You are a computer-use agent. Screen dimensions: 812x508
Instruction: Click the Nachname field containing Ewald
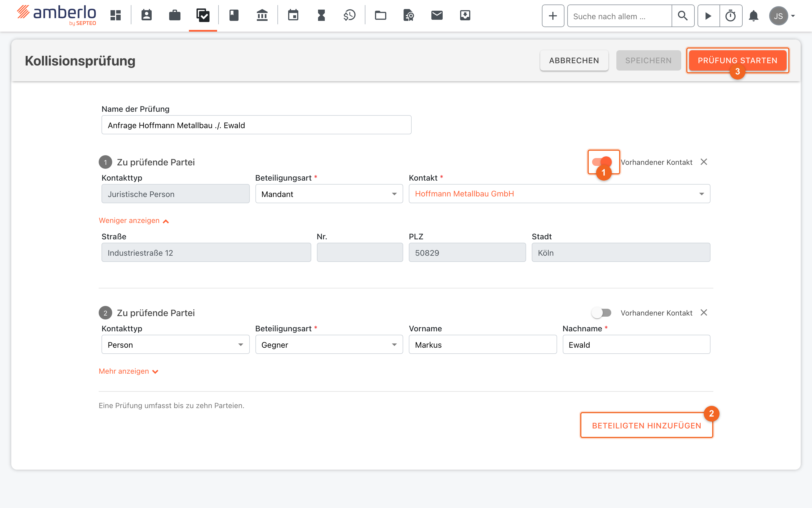coord(637,345)
